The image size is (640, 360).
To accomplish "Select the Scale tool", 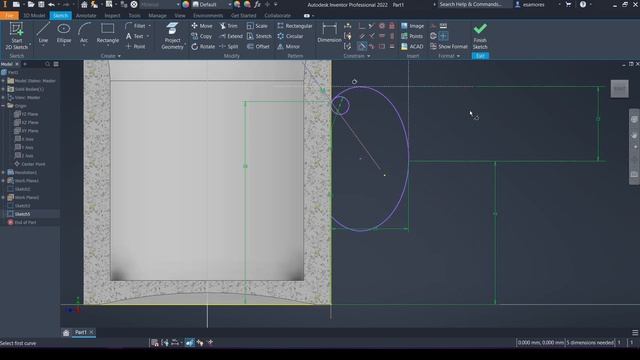I will pyautogui.click(x=257, y=26).
